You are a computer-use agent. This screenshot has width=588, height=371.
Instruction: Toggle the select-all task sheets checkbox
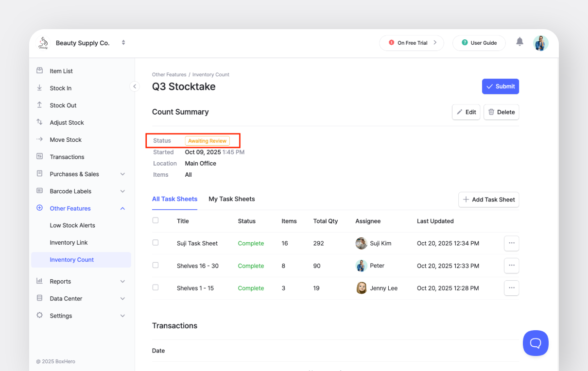(x=156, y=220)
